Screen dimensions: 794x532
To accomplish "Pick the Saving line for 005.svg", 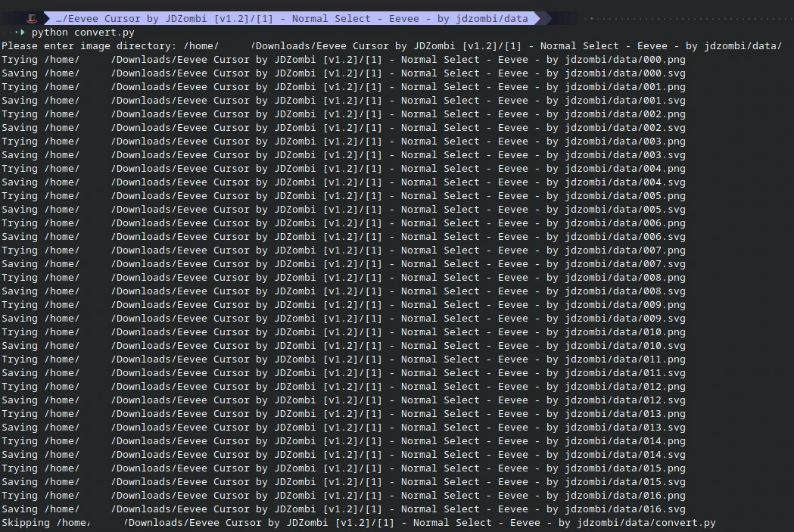I will click(x=344, y=210).
